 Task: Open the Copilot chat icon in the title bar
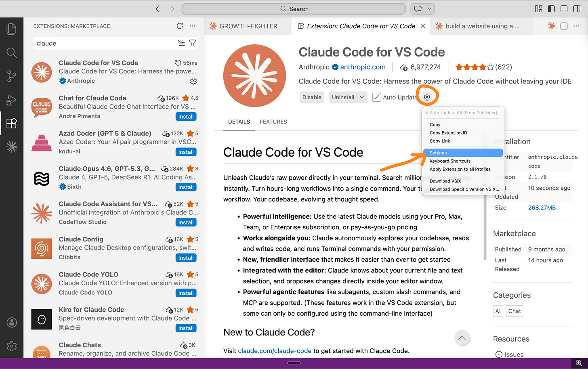[418, 9]
